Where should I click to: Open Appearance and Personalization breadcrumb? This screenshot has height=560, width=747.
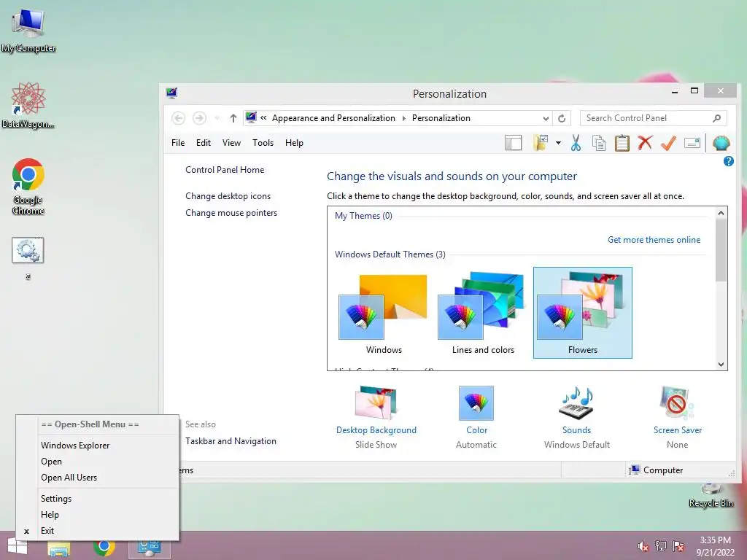(333, 118)
